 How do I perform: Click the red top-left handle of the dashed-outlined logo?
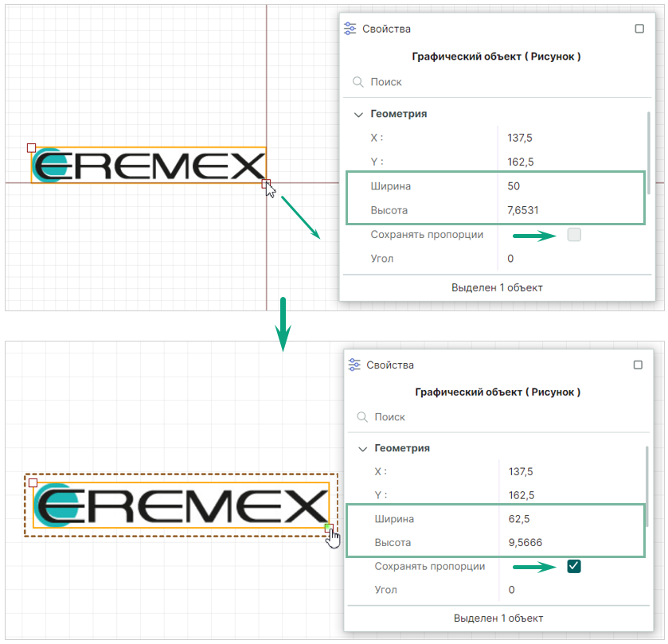pyautogui.click(x=33, y=483)
